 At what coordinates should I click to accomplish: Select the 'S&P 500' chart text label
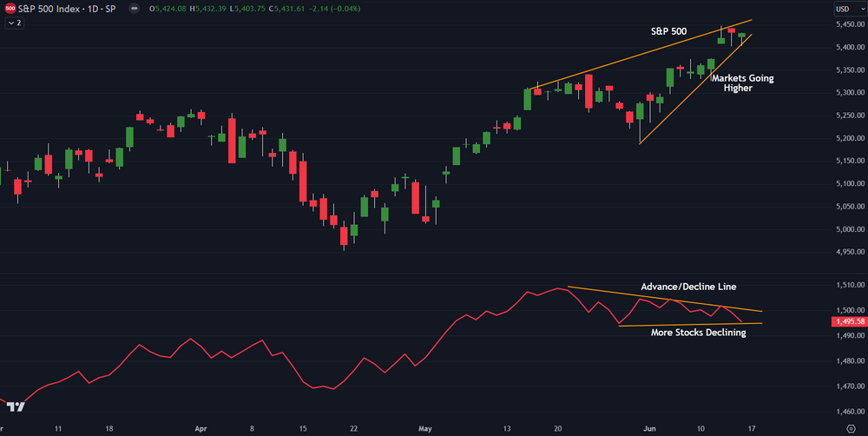pos(668,31)
